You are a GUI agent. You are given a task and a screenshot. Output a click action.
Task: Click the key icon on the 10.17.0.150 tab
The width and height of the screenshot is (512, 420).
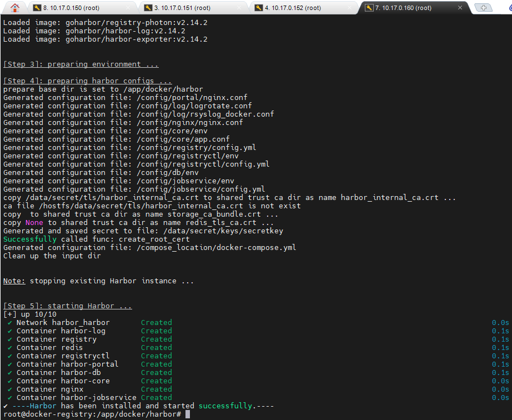coord(37,8)
